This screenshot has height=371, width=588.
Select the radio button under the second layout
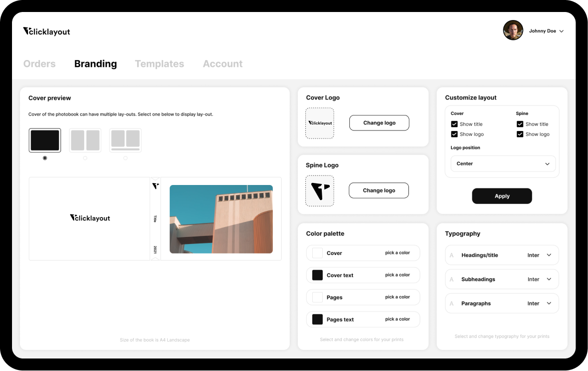tap(85, 157)
